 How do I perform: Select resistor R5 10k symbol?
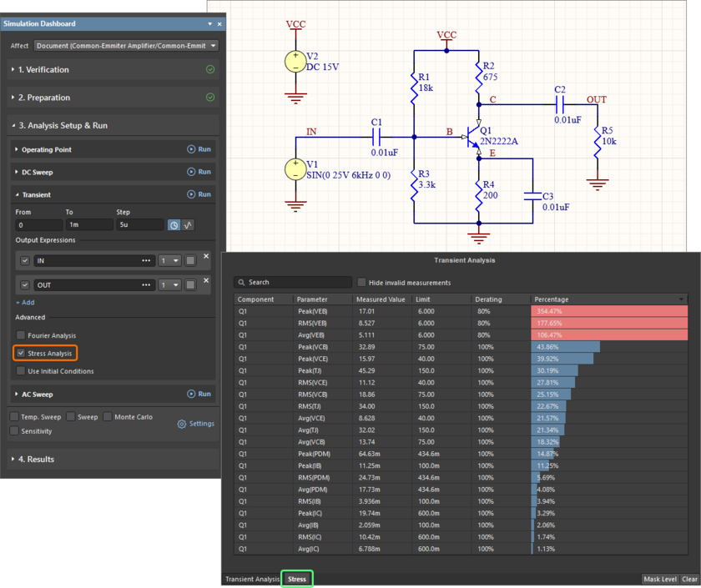click(598, 142)
